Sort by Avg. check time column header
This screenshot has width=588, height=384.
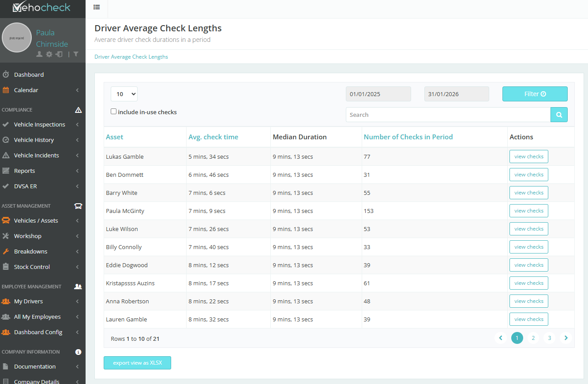coord(213,137)
